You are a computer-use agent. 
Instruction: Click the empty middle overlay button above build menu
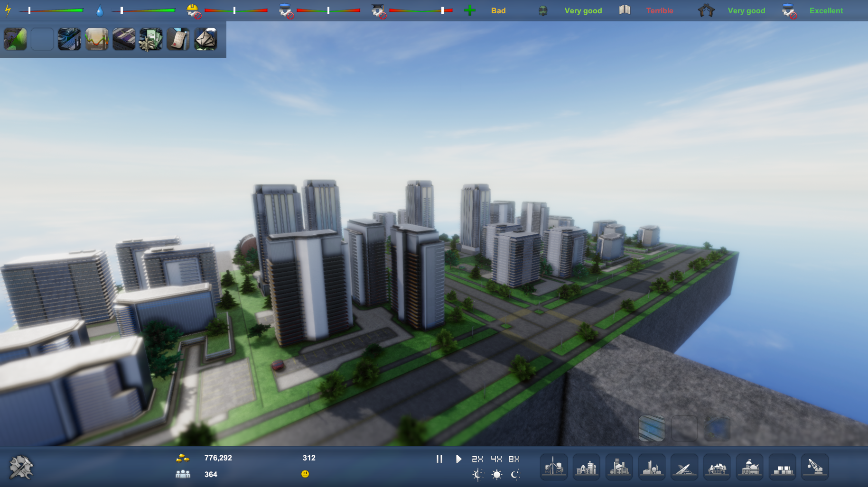coord(684,428)
